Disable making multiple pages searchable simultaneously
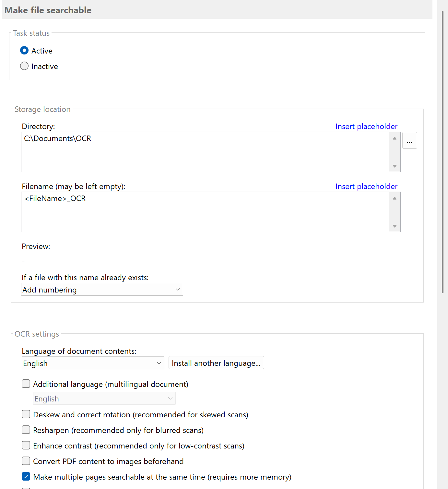The width and height of the screenshot is (448, 489). tap(26, 476)
